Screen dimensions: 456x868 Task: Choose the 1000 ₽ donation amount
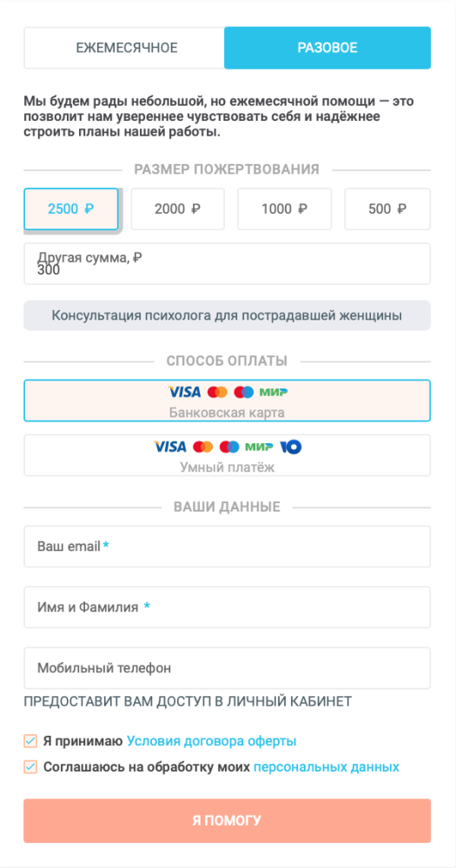click(x=284, y=209)
